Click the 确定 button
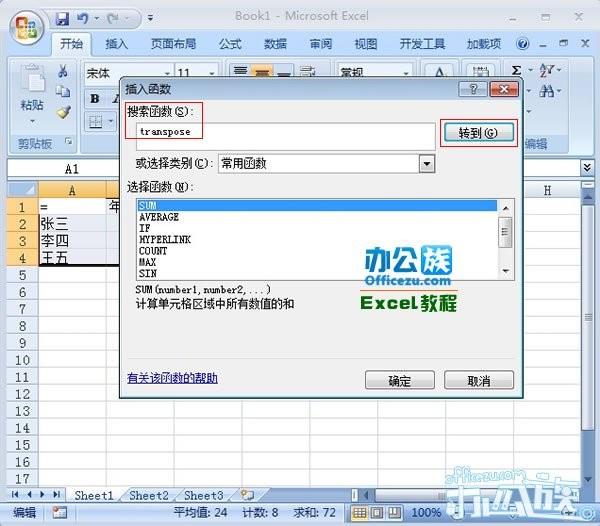Image resolution: width=600 pixels, height=526 pixels. (399, 380)
